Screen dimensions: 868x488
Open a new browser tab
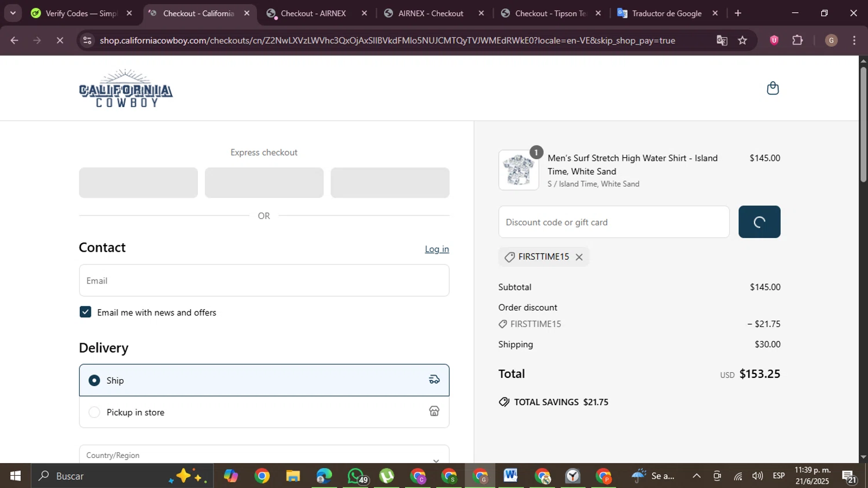(738, 13)
